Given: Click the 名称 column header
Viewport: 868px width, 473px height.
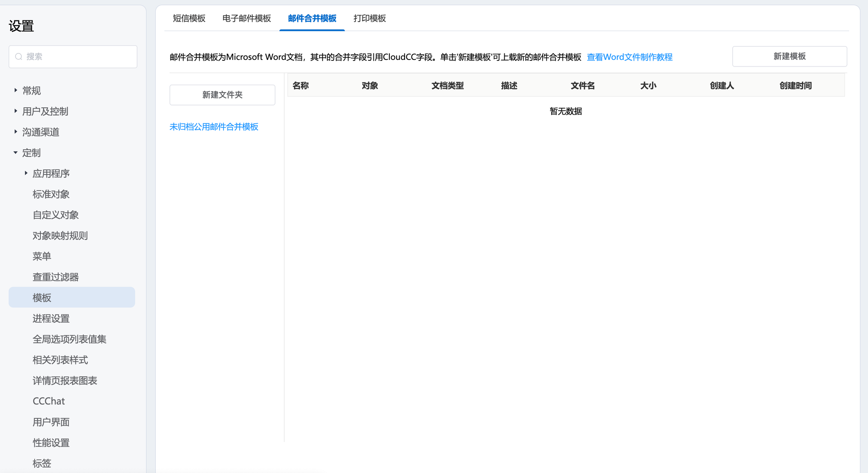Looking at the screenshot, I should (300, 86).
